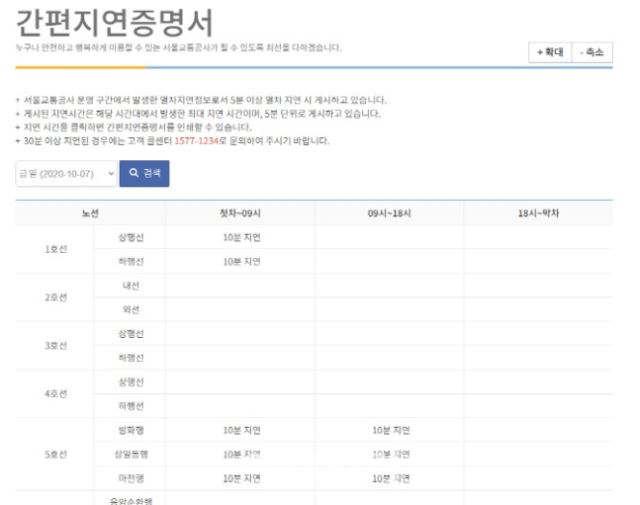Click the magnifier icon in the search button
The width and height of the screenshot is (640, 505).
(134, 173)
